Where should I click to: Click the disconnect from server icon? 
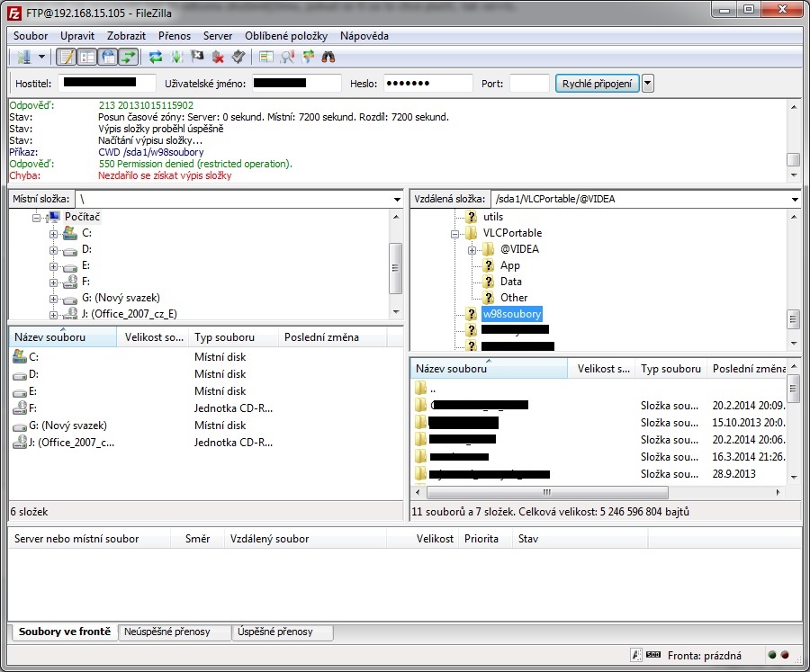coord(218,58)
